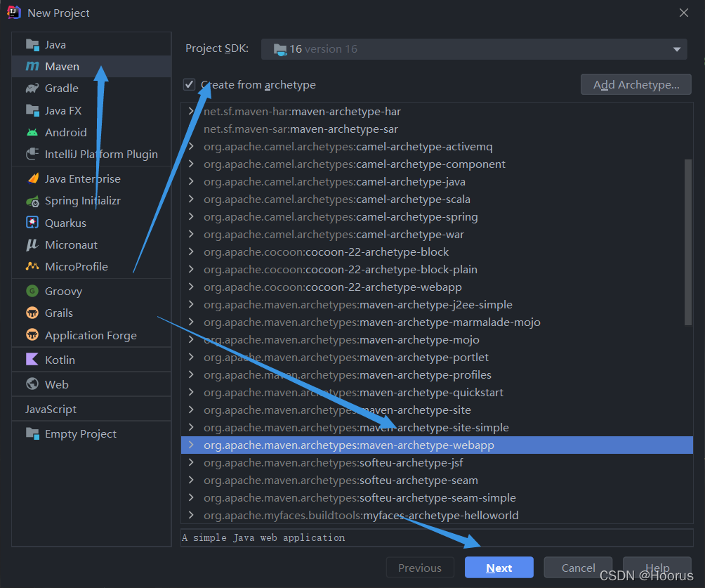
Task: Click the Kotlin K icon
Action: (x=32, y=360)
